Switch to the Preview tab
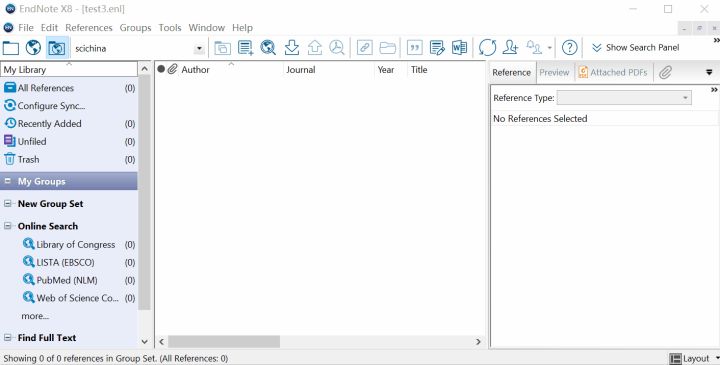 point(554,73)
